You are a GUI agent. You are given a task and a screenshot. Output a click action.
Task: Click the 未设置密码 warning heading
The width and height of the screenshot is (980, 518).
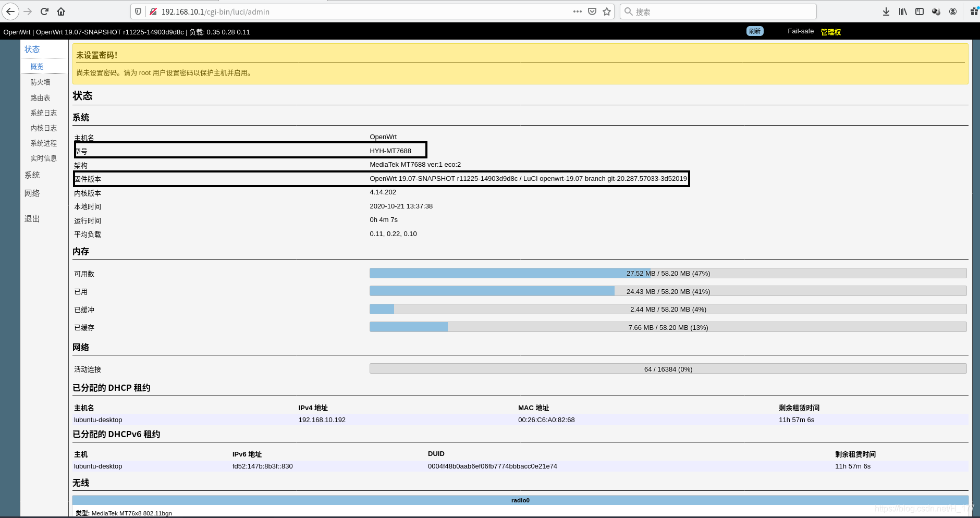(x=97, y=55)
